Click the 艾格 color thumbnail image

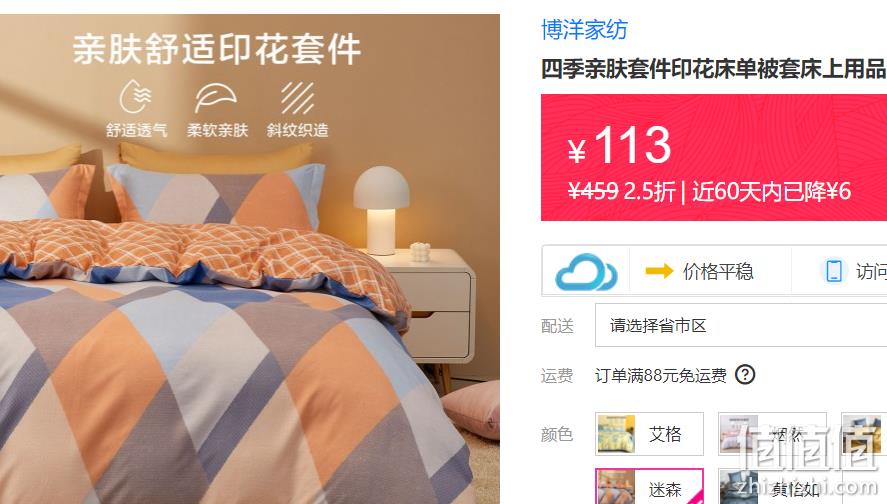click(x=616, y=434)
